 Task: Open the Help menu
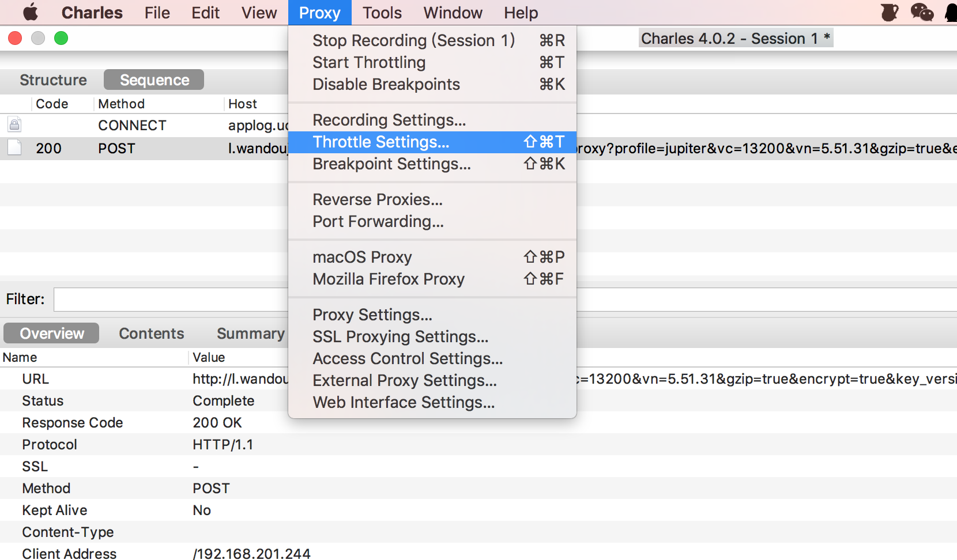[521, 13]
